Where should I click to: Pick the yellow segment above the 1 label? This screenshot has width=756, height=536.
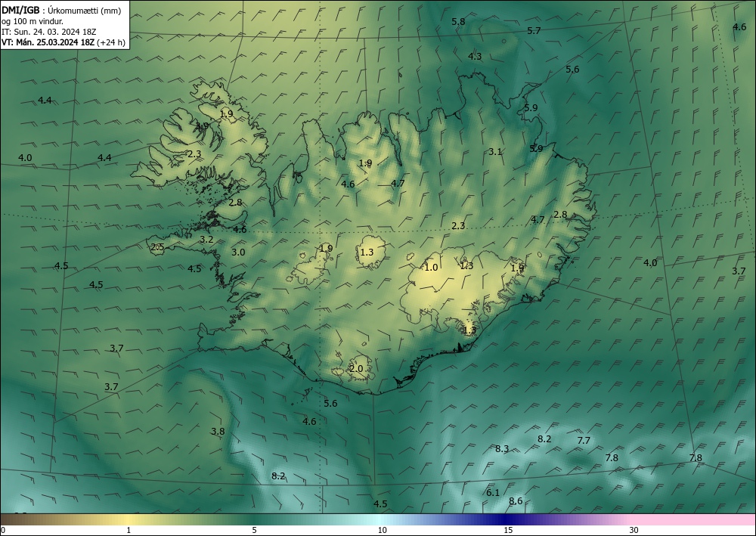coord(129,519)
